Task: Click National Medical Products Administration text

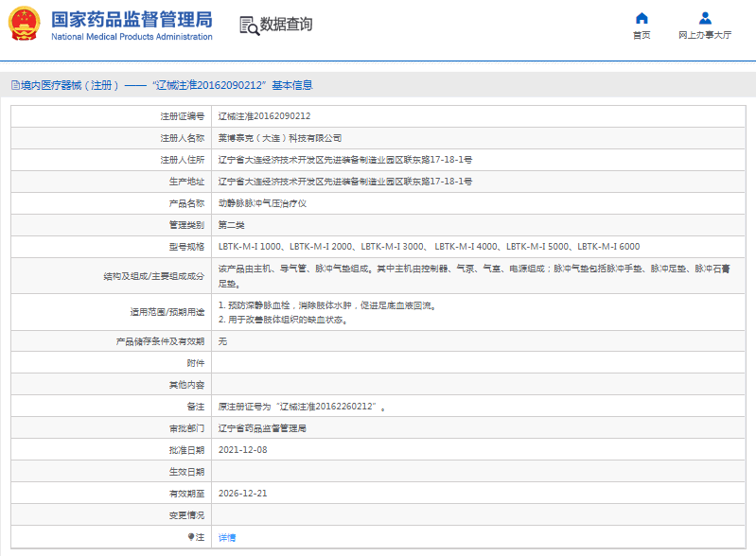Action: (x=132, y=37)
